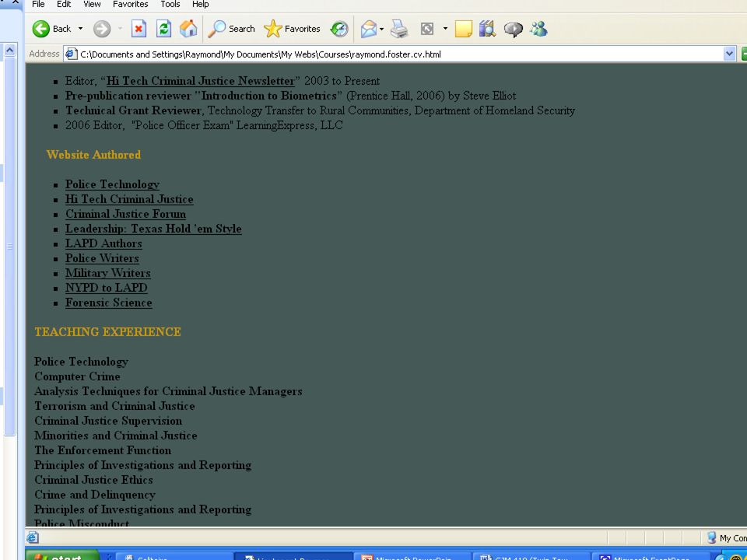Open the Criminal Justice Forum link
The width and height of the screenshot is (747, 560).
[126, 214]
